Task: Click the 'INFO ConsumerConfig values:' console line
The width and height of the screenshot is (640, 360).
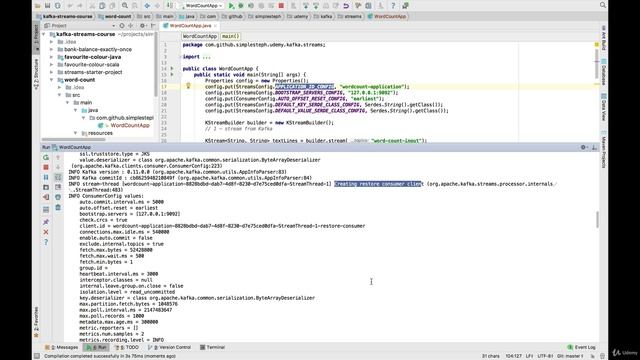Action: [x=106, y=196]
